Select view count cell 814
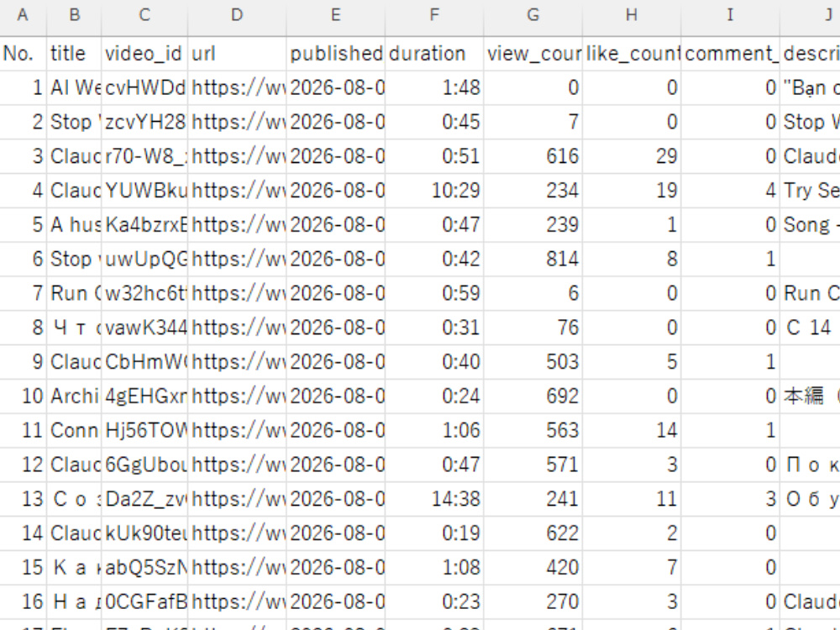Viewport: 840px width, 630px height. coord(533,259)
